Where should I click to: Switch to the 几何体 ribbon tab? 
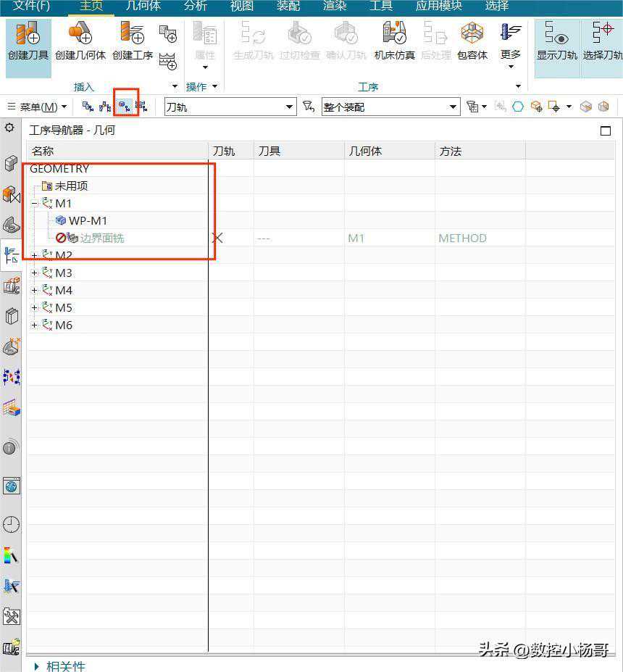(143, 6)
